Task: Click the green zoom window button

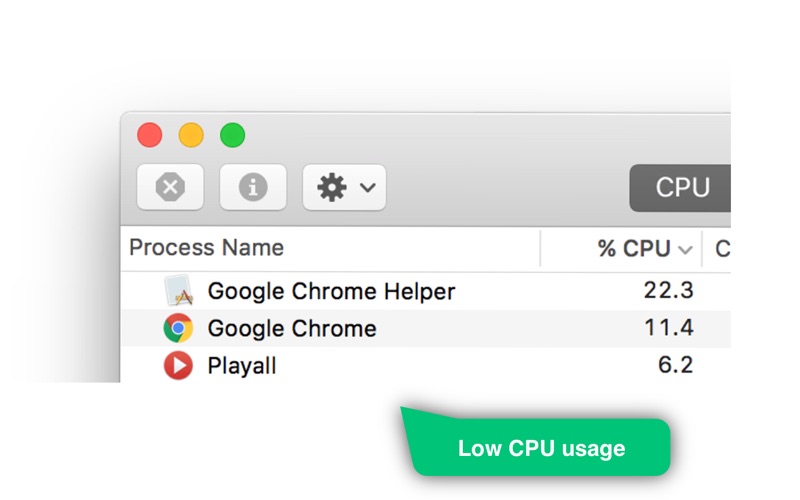Action: point(233,135)
